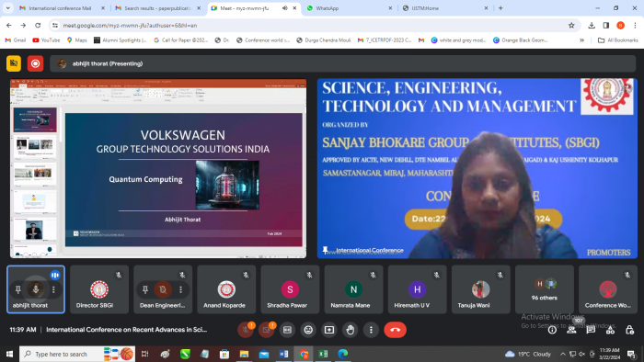Toggle the closed captions button

[287, 330]
